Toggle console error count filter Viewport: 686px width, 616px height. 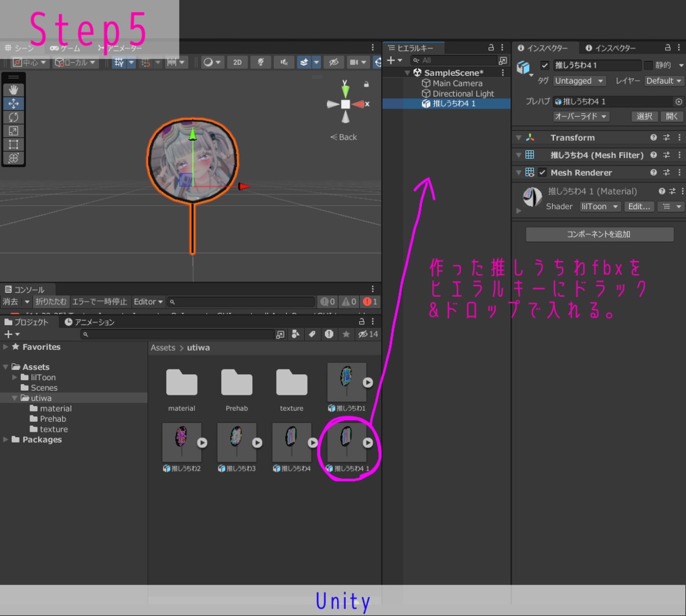(370, 302)
